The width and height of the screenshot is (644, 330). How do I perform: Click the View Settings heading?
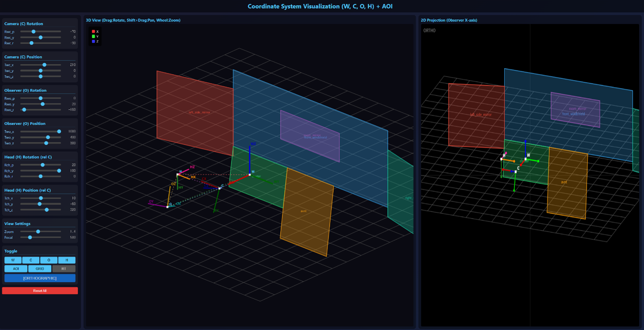tap(17, 223)
